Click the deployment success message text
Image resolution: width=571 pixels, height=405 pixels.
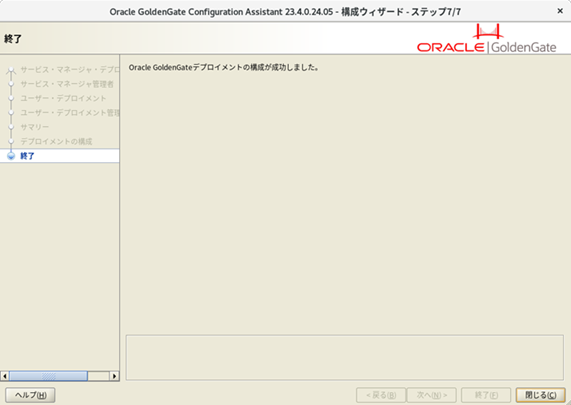(x=224, y=67)
